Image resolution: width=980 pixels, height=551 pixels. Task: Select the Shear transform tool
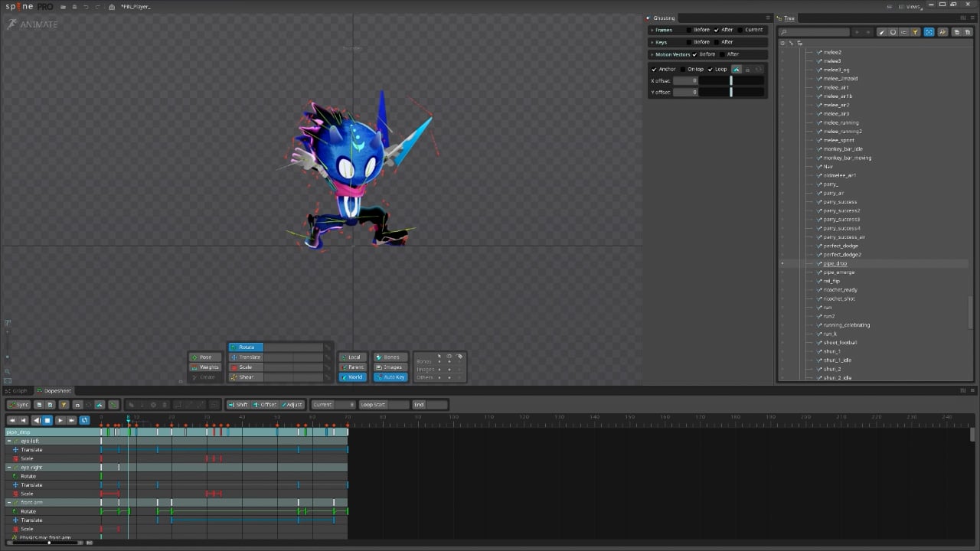[246, 377]
